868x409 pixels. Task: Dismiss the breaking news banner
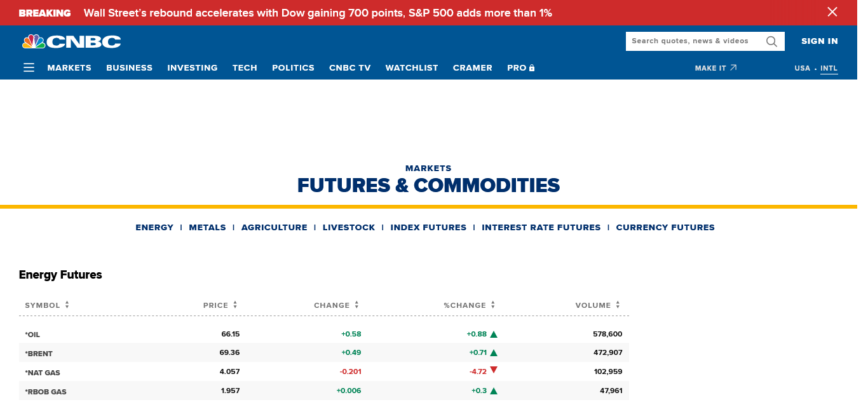coord(832,12)
